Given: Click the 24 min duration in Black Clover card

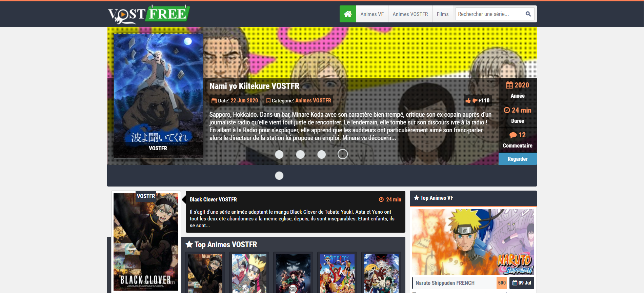Looking at the screenshot, I should coord(394,200).
